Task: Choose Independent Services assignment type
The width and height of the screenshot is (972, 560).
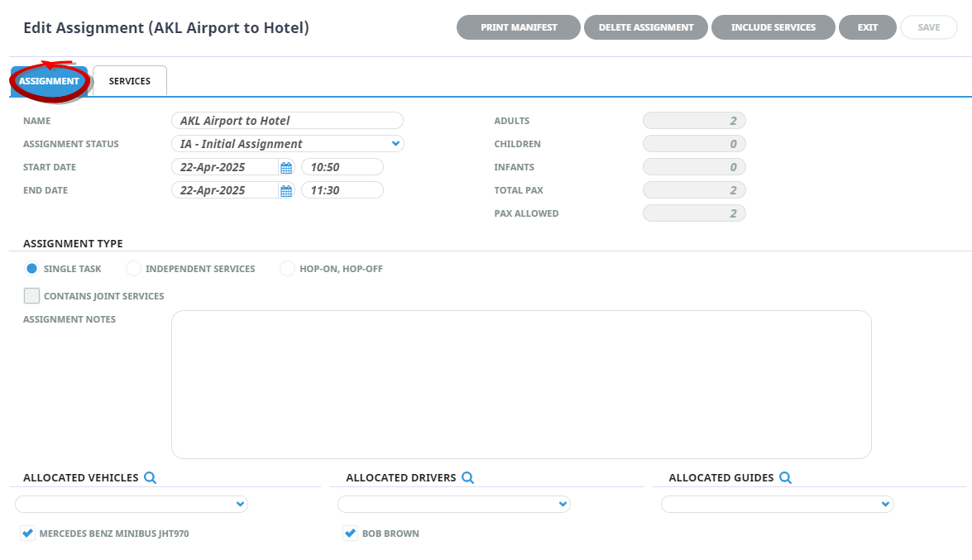Action: pyautogui.click(x=134, y=269)
